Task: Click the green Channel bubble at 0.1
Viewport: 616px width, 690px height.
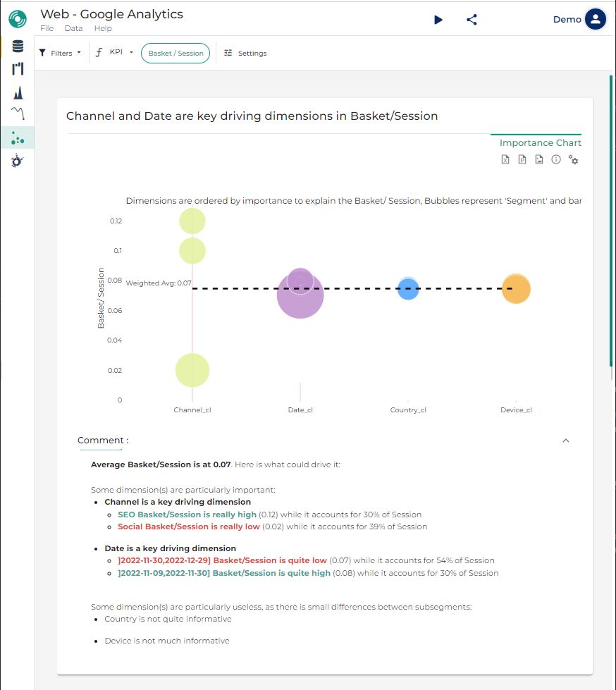Action: tap(192, 251)
